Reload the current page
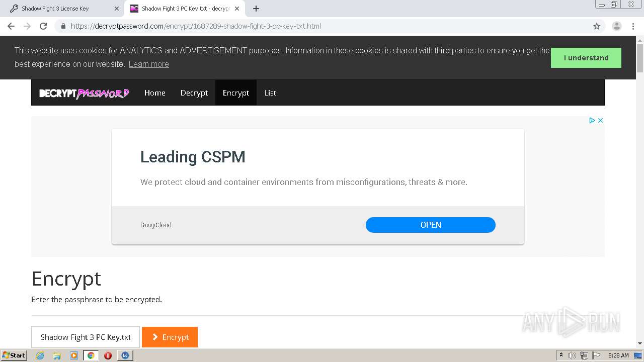 43,26
